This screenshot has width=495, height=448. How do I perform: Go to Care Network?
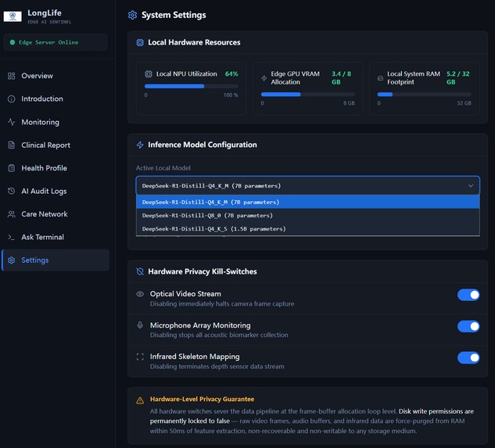pos(56,214)
